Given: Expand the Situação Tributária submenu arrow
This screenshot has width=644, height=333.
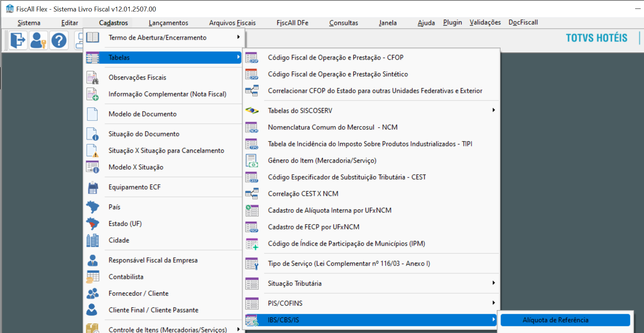Looking at the screenshot, I should [494, 283].
